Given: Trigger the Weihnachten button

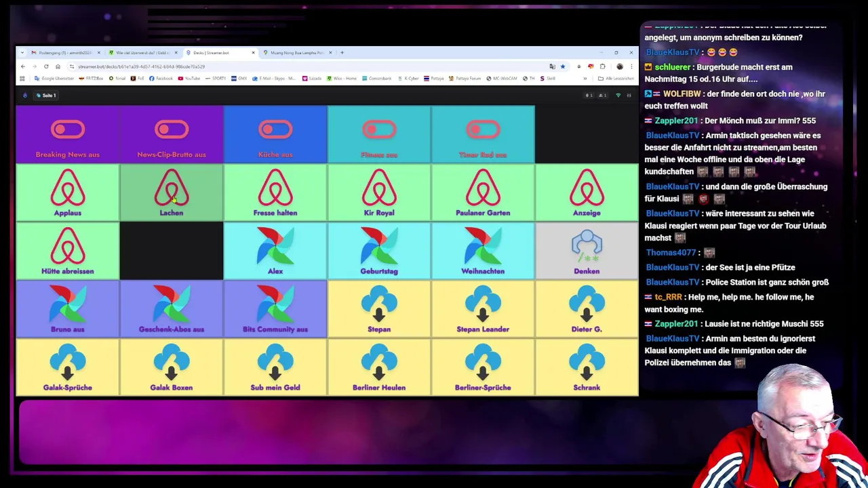Looking at the screenshot, I should coord(483,251).
